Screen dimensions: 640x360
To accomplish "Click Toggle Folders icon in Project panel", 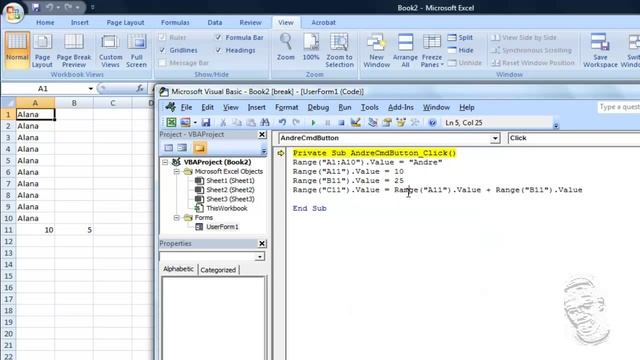I will (200, 148).
